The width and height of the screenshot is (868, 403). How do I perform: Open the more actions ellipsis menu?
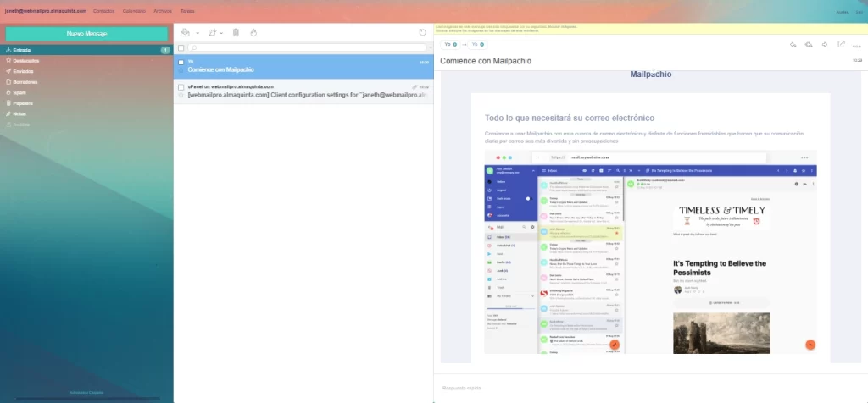tap(857, 46)
